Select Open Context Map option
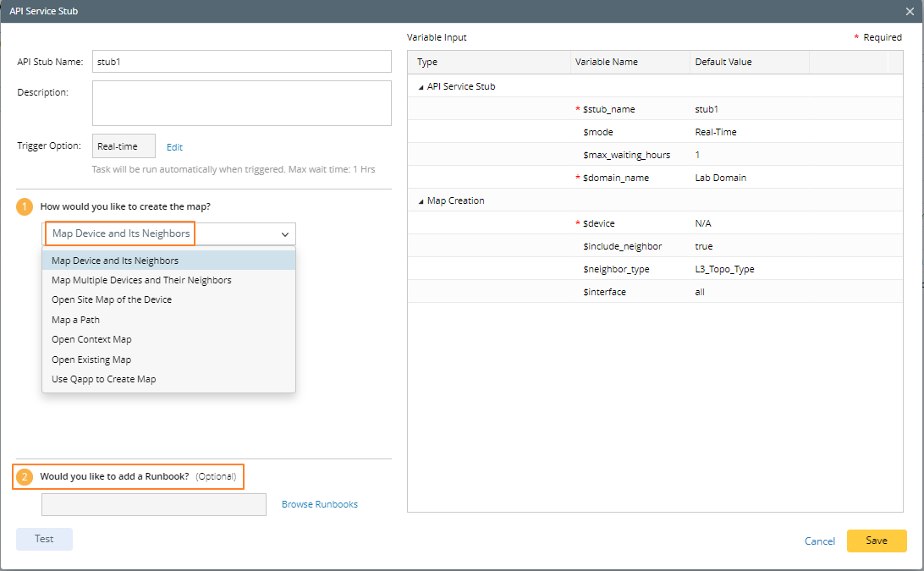 click(91, 339)
